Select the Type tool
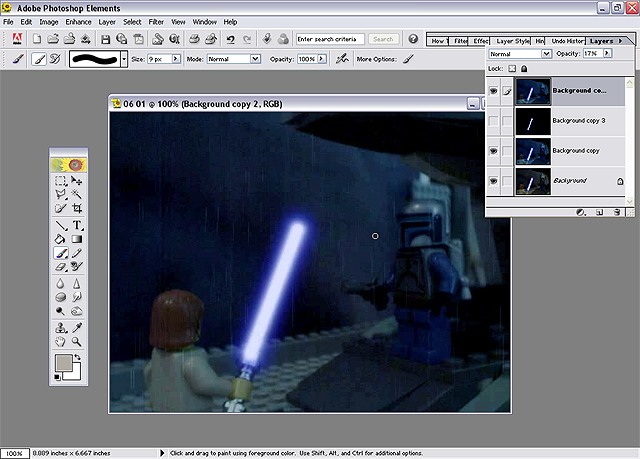The height and width of the screenshot is (459, 640). 76,225
